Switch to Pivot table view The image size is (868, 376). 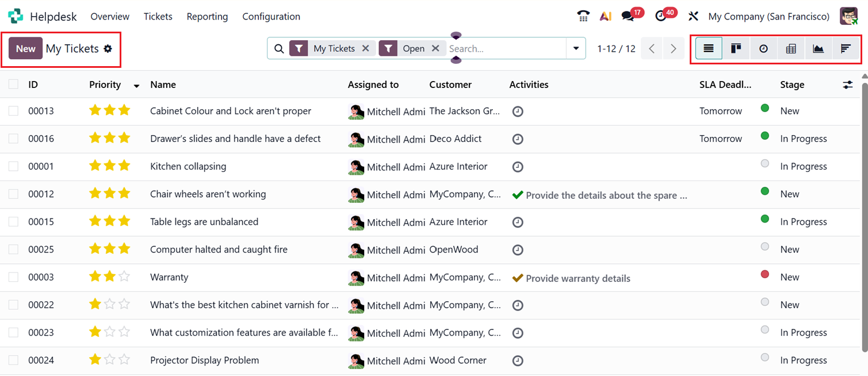pyautogui.click(x=791, y=49)
